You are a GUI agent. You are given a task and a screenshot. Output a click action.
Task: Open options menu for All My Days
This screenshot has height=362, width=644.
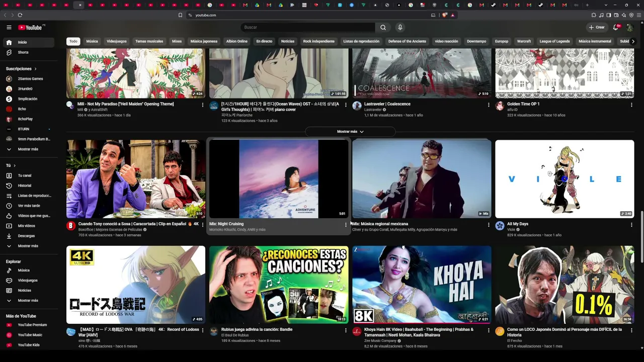point(631,225)
